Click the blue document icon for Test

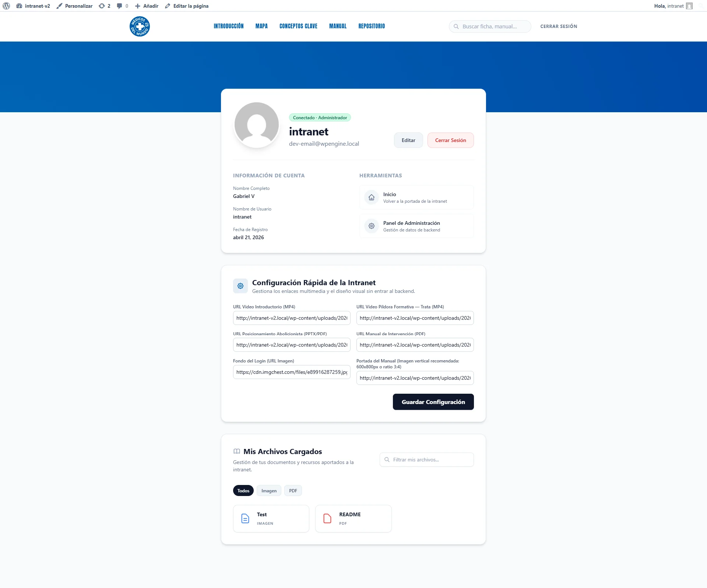click(x=245, y=518)
